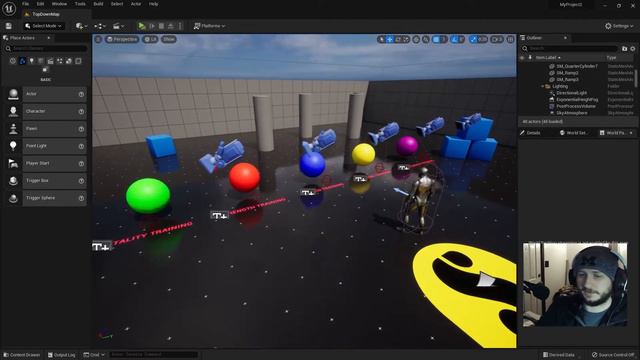Open the Settings dropdown

point(619,26)
